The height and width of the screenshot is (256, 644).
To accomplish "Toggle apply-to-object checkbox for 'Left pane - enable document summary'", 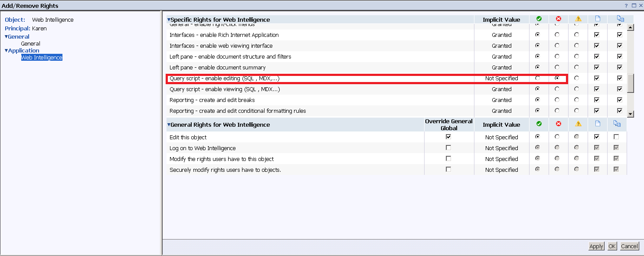I will 597,67.
